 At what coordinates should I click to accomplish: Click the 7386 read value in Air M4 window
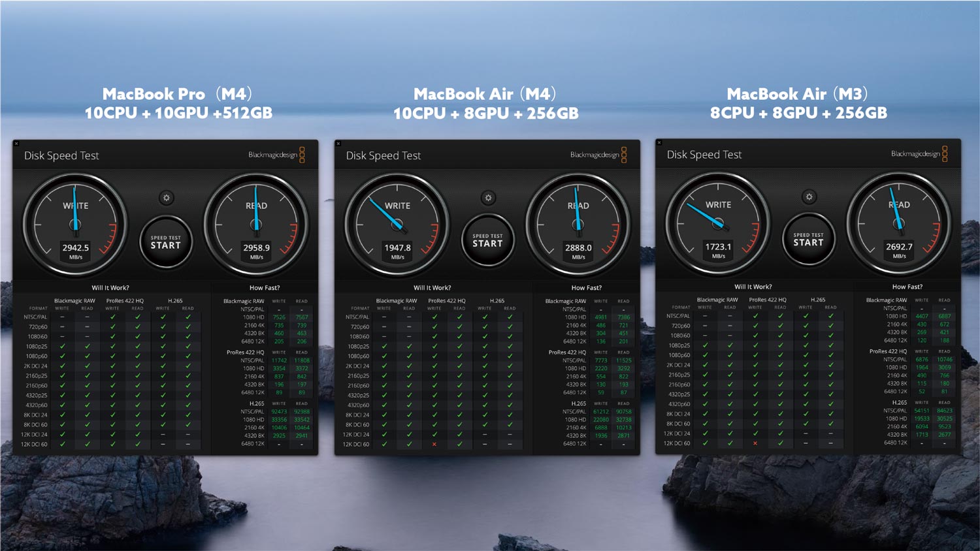[624, 317]
